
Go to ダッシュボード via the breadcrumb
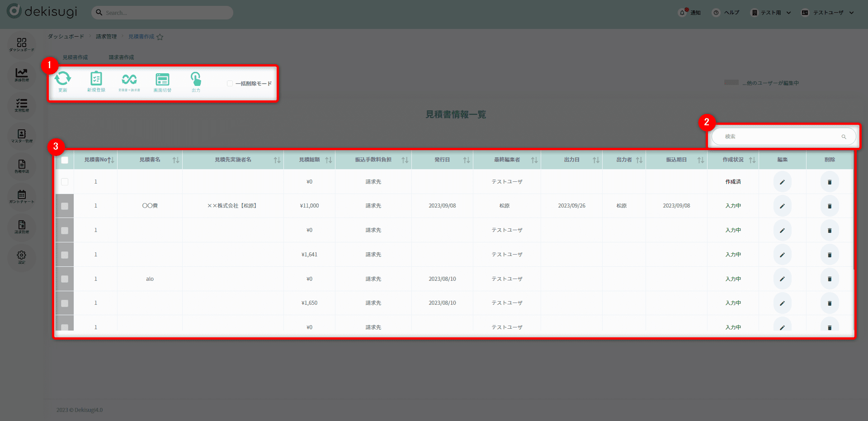click(x=66, y=37)
